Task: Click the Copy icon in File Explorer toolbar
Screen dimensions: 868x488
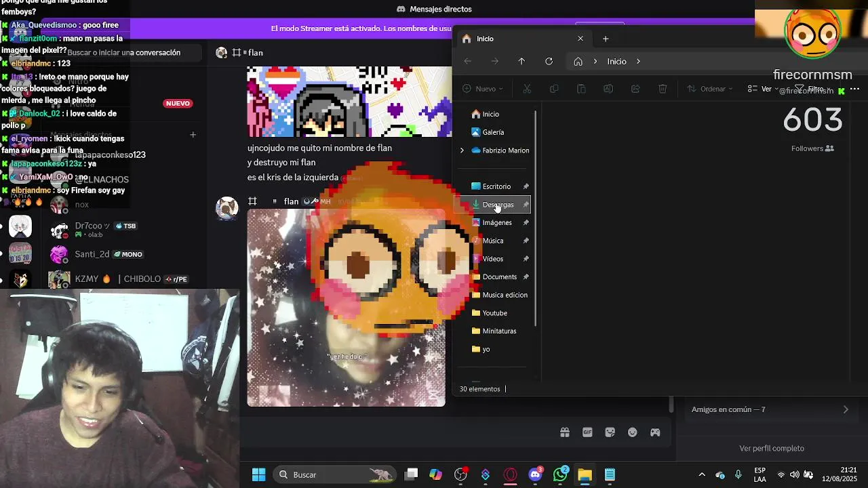Action: [x=554, y=89]
